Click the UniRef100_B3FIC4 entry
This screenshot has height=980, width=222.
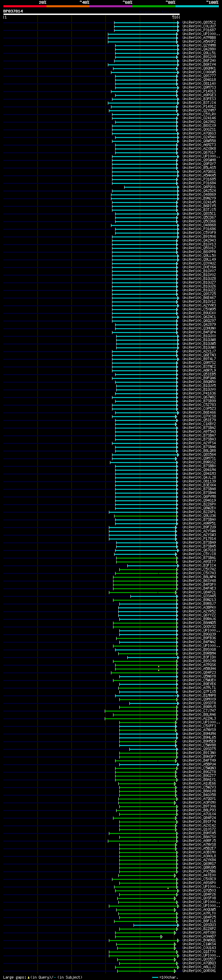[199, 565]
